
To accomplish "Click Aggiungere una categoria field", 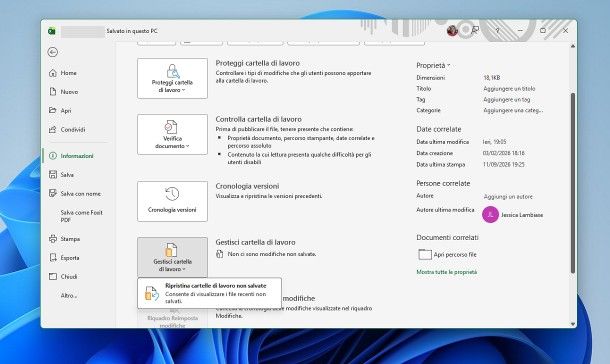I will click(513, 110).
